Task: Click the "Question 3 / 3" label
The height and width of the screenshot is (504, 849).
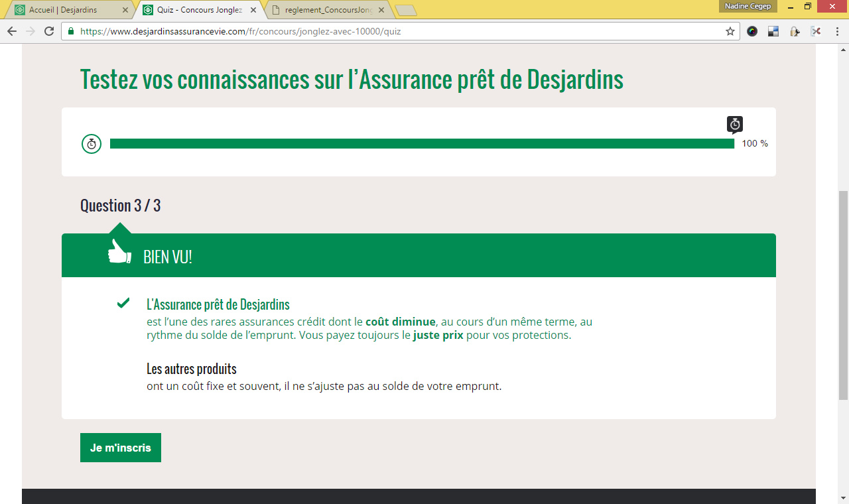Action: tap(120, 206)
